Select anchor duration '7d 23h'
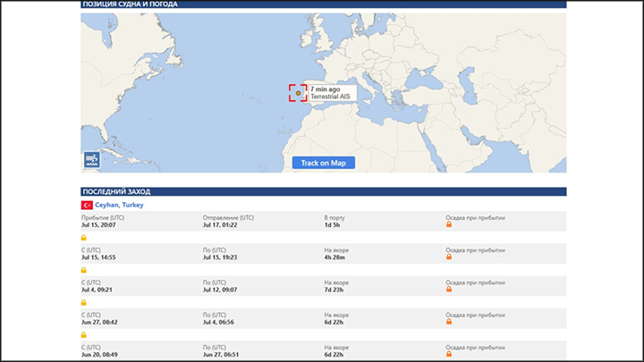Image resolution: width=644 pixels, height=362 pixels. [334, 290]
